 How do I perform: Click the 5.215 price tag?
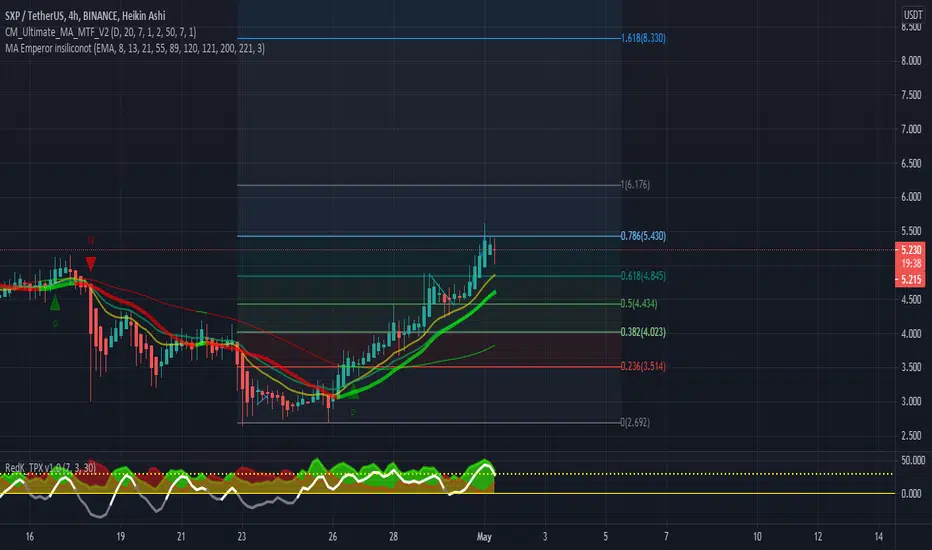tap(911, 280)
